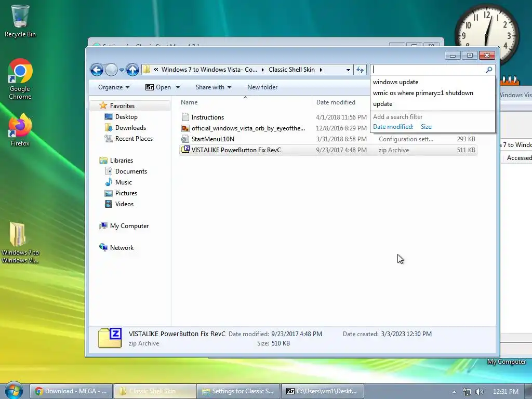Viewport: 532px width, 399px height.
Task: Click the Forward navigation arrow button
Action: (111, 70)
